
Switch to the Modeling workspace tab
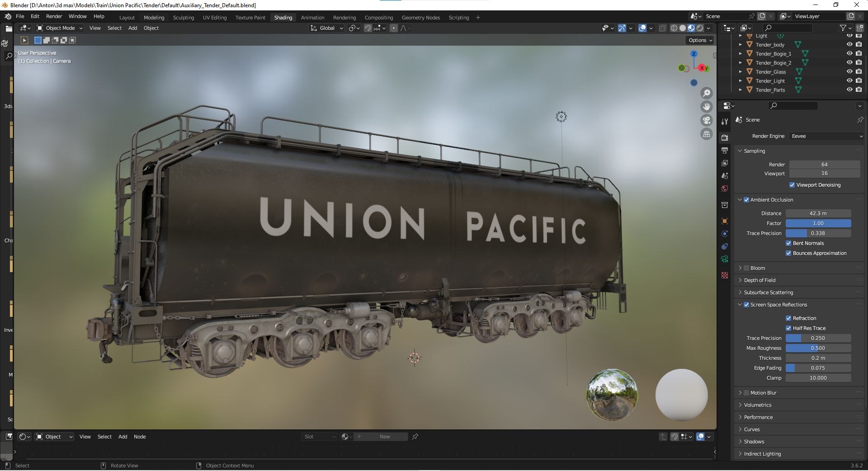[x=154, y=18]
